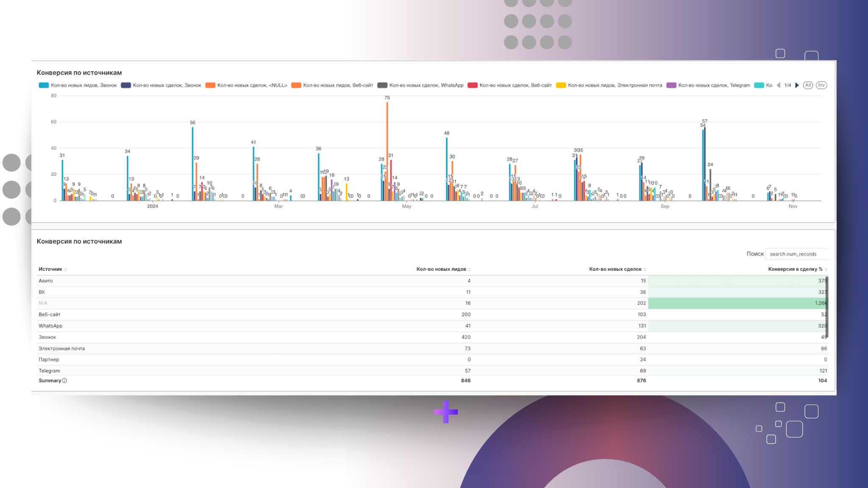The height and width of the screenshot is (488, 868).
Task: Focus the Поиск search field
Action: pyautogui.click(x=796, y=254)
